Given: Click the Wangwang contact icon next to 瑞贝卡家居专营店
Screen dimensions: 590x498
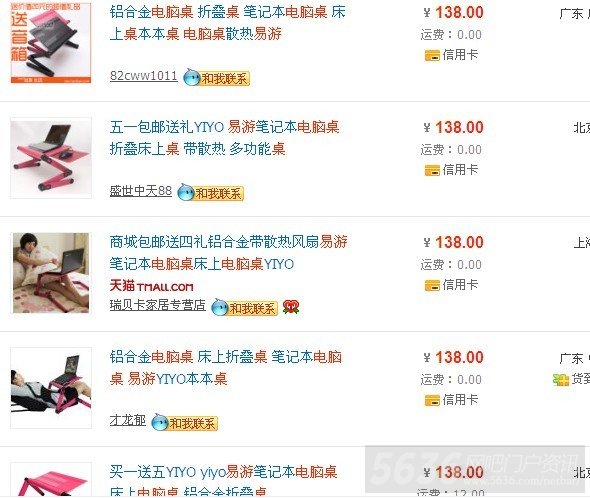Looking at the screenshot, I should tap(220, 307).
